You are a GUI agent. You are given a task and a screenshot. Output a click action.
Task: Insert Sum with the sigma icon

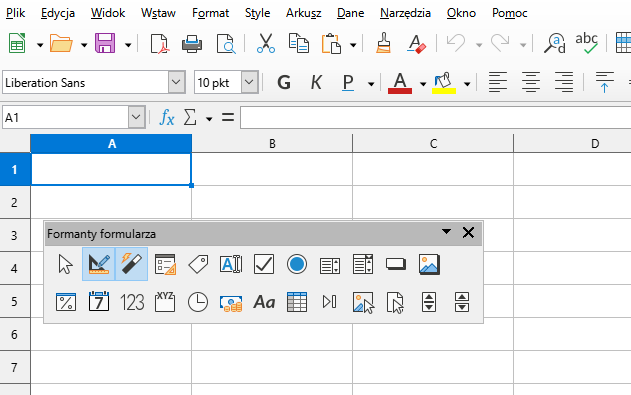click(190, 118)
